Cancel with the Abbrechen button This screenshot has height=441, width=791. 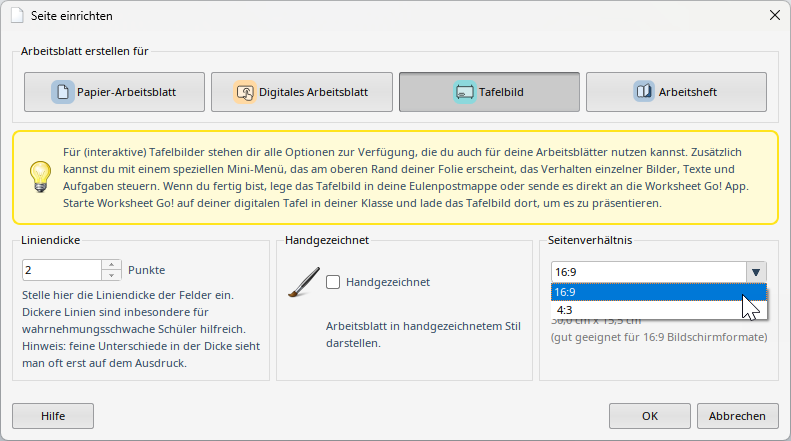point(738,416)
